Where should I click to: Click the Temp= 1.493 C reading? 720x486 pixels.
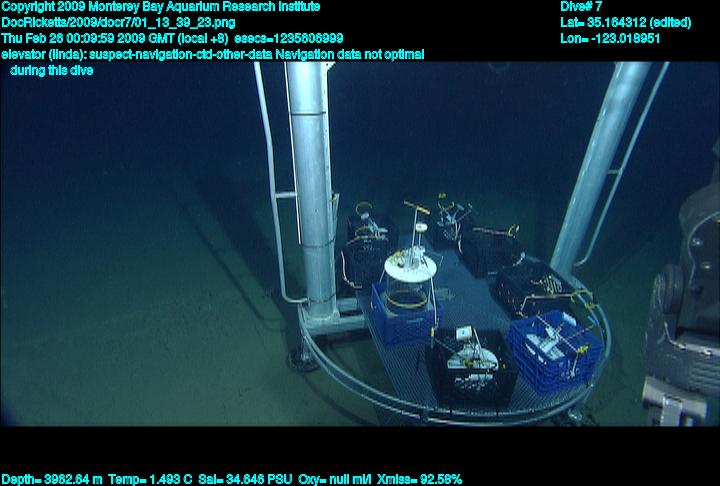coord(150,479)
